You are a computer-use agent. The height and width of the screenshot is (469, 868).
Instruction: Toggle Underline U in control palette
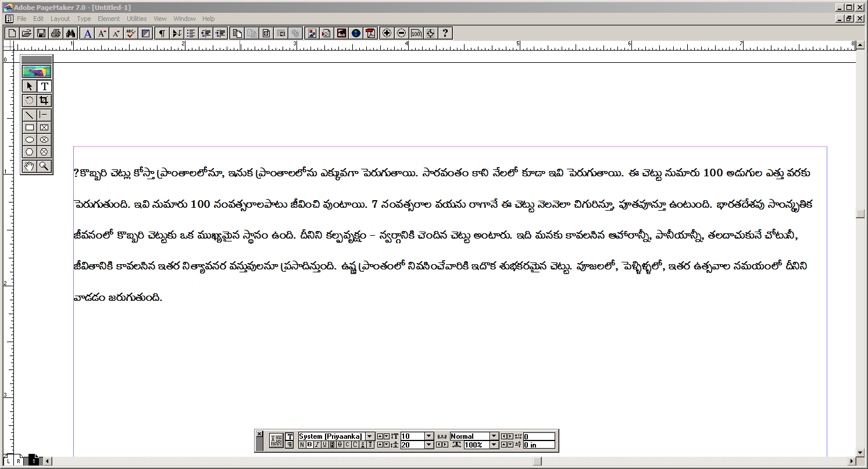point(324,445)
